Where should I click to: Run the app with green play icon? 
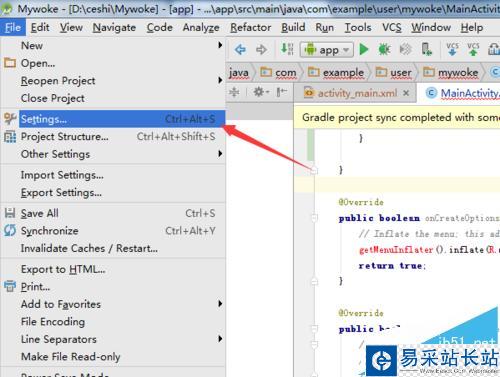point(364,49)
